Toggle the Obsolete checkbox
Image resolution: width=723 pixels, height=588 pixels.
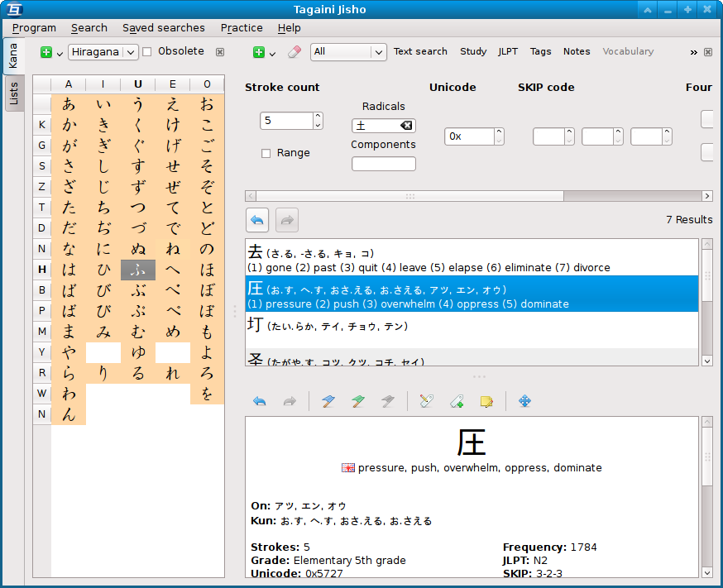tap(147, 51)
